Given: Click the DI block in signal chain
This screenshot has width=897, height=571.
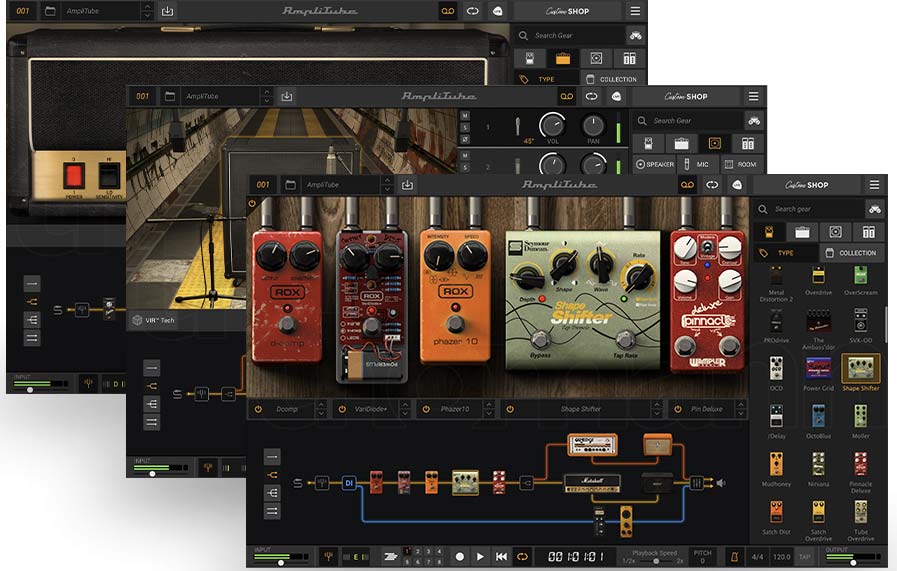Looking at the screenshot, I should (349, 483).
